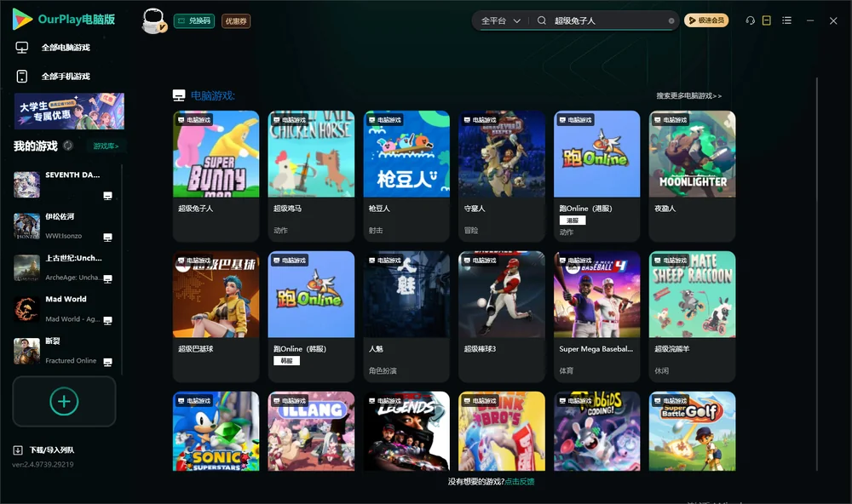
Task: Open SEVENTH DA... in my games
Action: point(64,185)
